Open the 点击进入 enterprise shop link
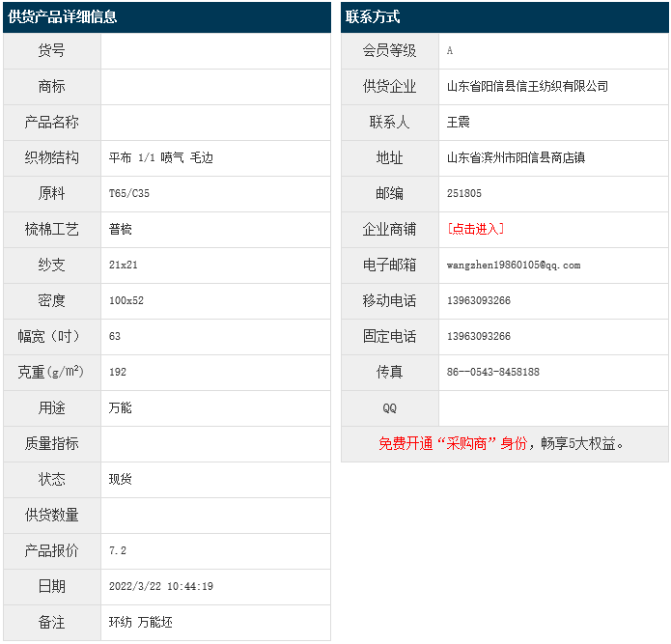Viewport: 671px width, 644px height. (475, 229)
